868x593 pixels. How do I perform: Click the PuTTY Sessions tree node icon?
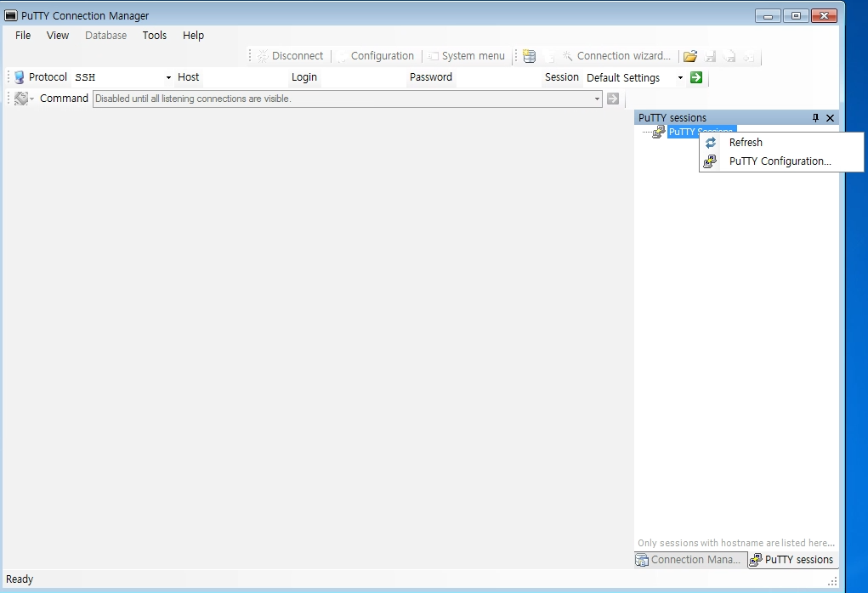(658, 132)
